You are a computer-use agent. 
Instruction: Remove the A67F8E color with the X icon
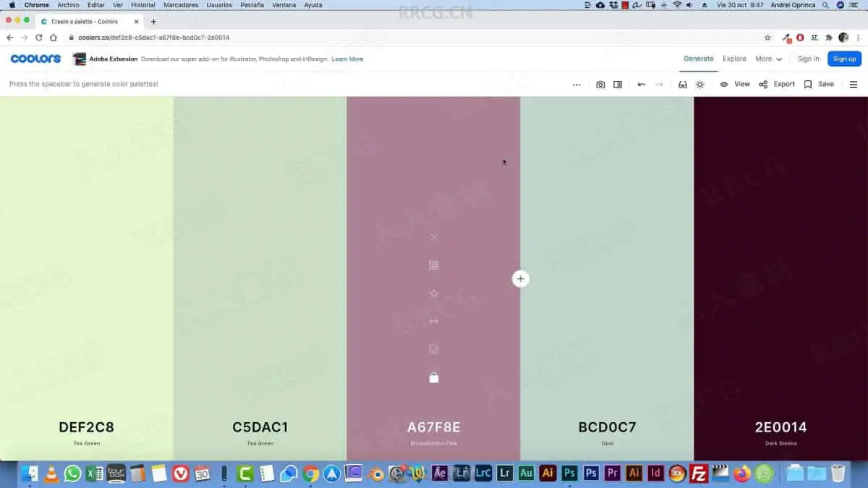click(x=434, y=237)
